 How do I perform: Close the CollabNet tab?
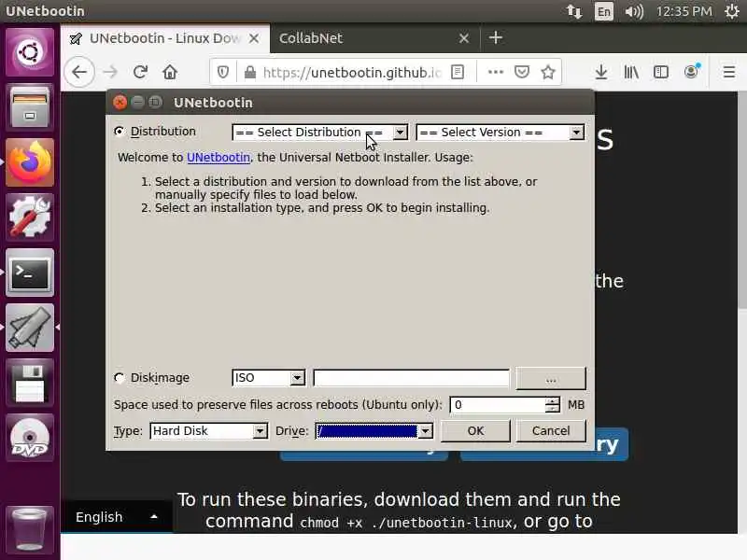click(463, 38)
